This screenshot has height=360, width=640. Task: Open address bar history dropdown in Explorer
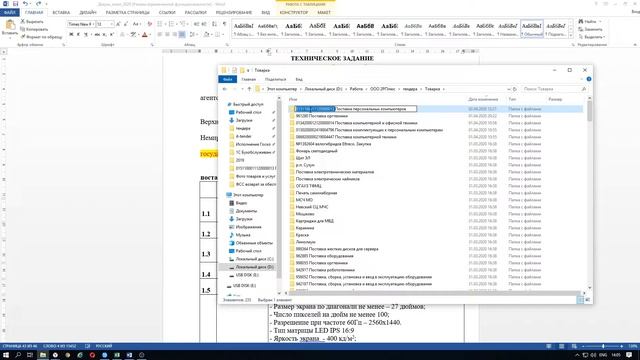tap(509, 89)
